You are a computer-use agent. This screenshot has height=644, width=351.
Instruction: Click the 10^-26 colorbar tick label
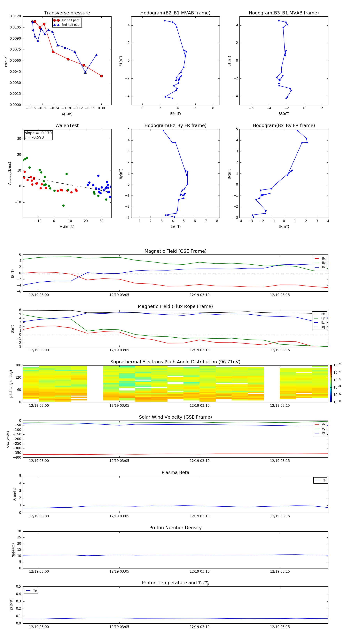pos(337,365)
